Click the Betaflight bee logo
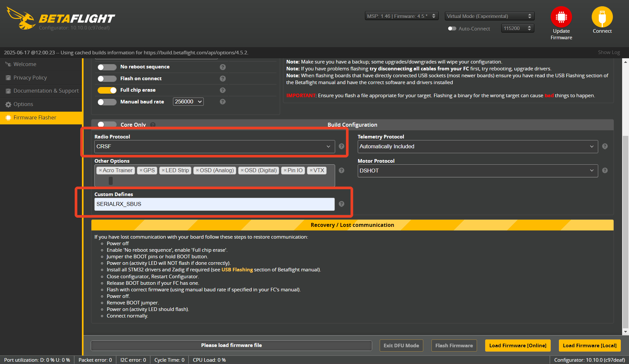Screen dimensions: 629x364 coord(21,18)
